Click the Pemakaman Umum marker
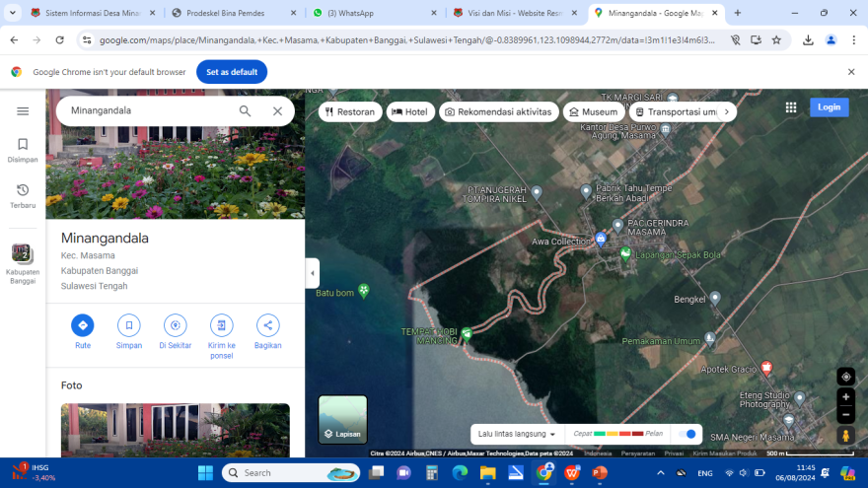Image resolution: width=868 pixels, height=488 pixels. 709,338
